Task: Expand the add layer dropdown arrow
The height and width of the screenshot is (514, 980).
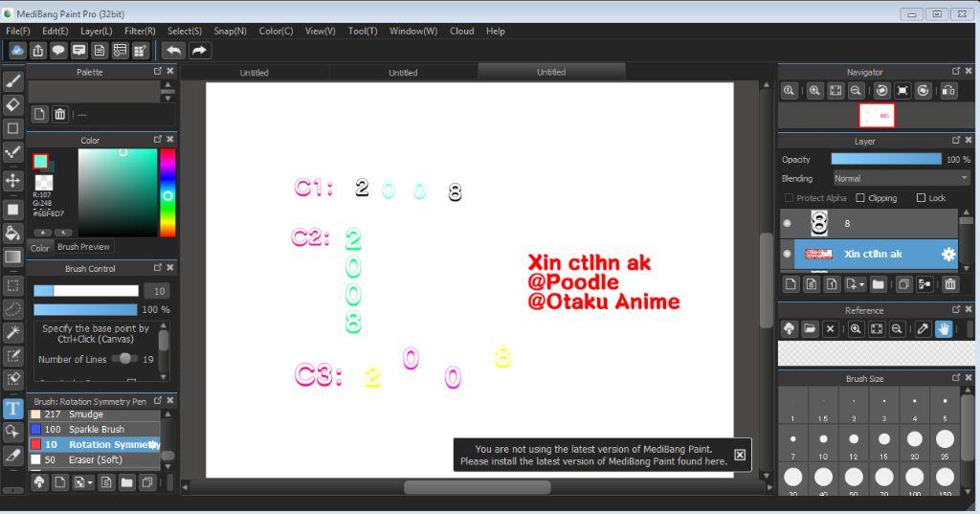Action: (862, 284)
